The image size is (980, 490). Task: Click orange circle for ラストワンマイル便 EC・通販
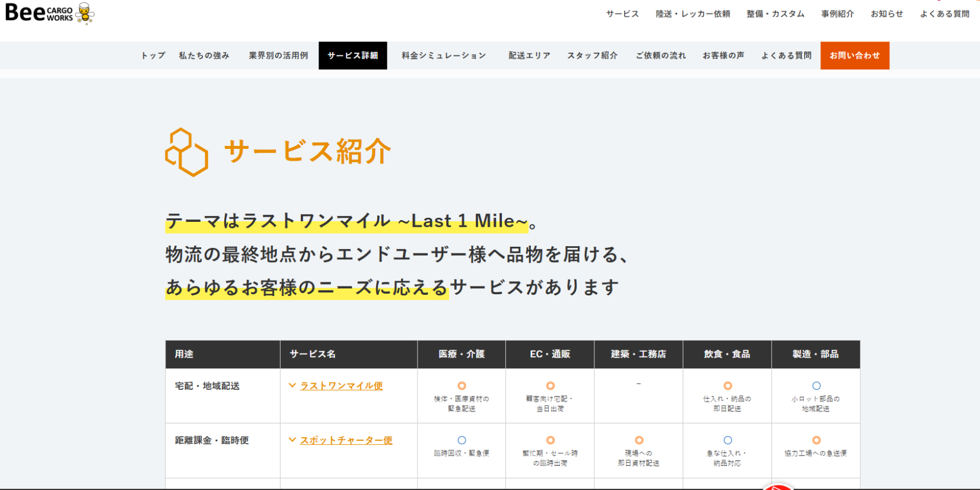click(x=551, y=386)
